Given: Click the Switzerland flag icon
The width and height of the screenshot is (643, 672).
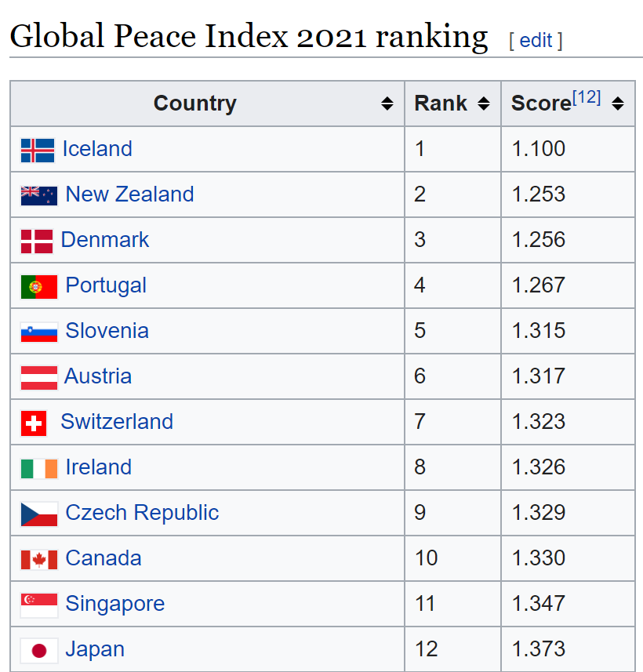Looking at the screenshot, I should click(34, 423).
